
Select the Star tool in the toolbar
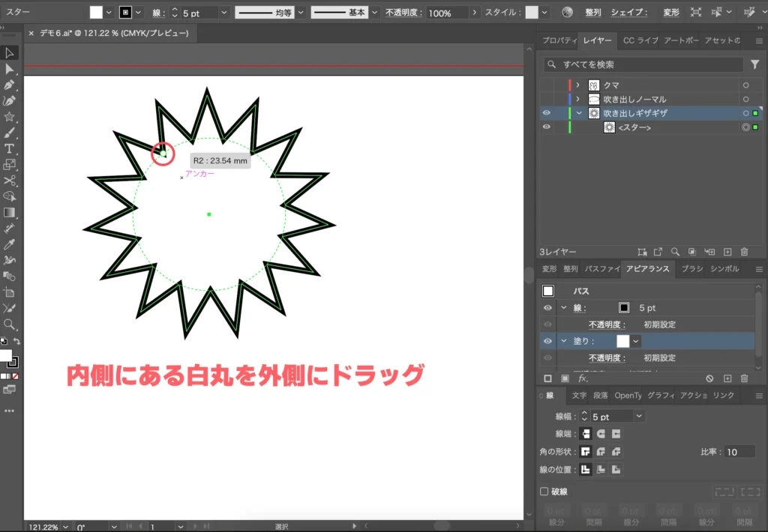(x=10, y=117)
